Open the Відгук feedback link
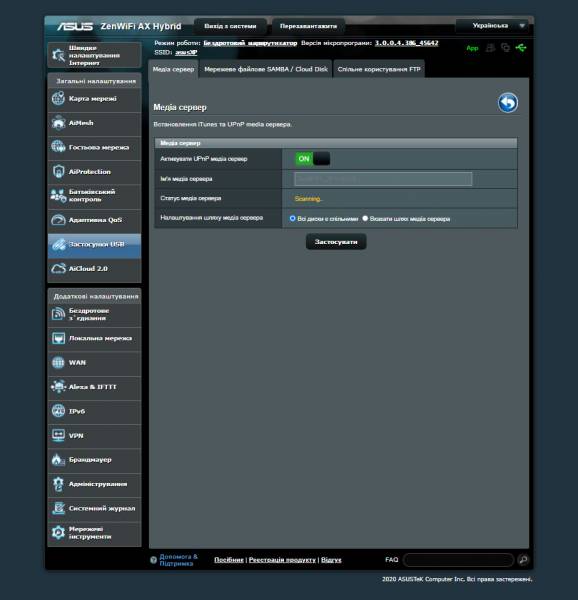This screenshot has width=578, height=600. coord(331,560)
